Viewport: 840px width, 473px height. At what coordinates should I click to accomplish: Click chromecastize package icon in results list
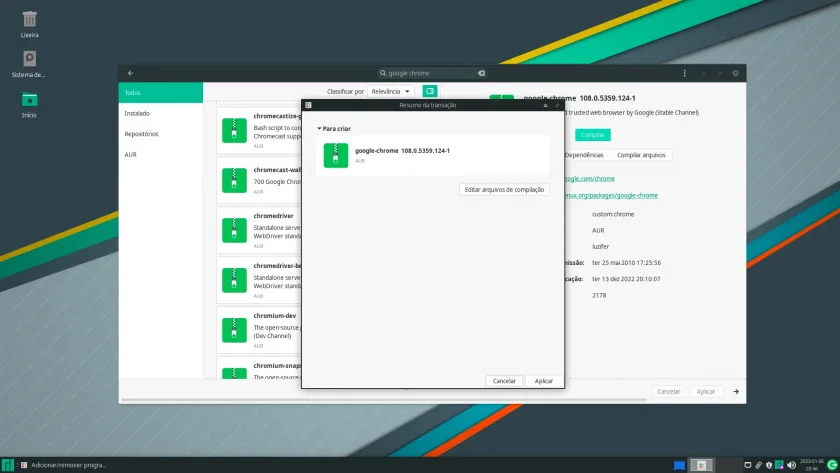(x=234, y=130)
